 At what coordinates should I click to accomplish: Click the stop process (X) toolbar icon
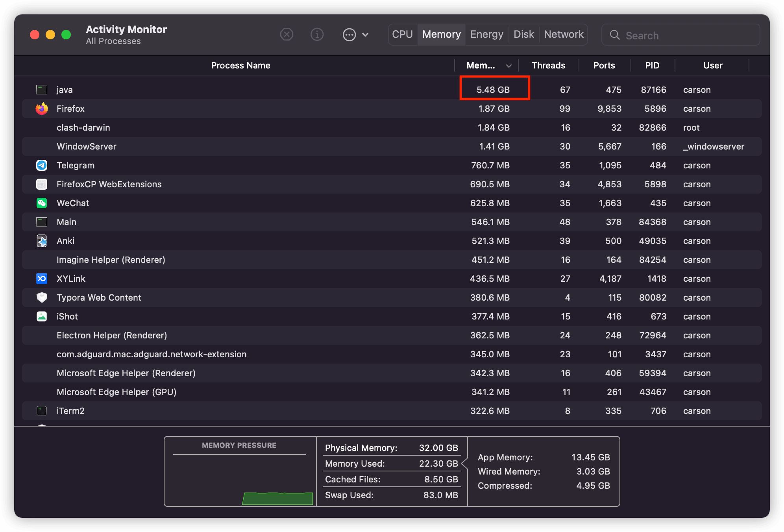click(x=287, y=35)
